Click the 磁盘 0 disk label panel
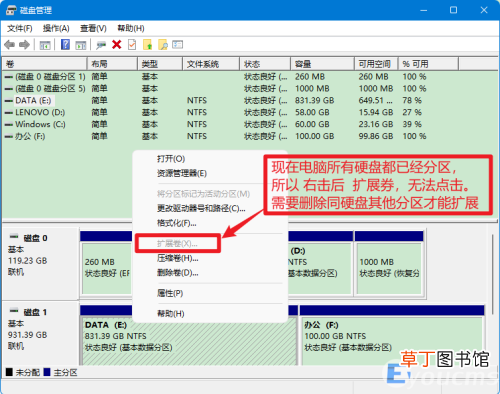This screenshot has width=500, height=394. (41, 263)
